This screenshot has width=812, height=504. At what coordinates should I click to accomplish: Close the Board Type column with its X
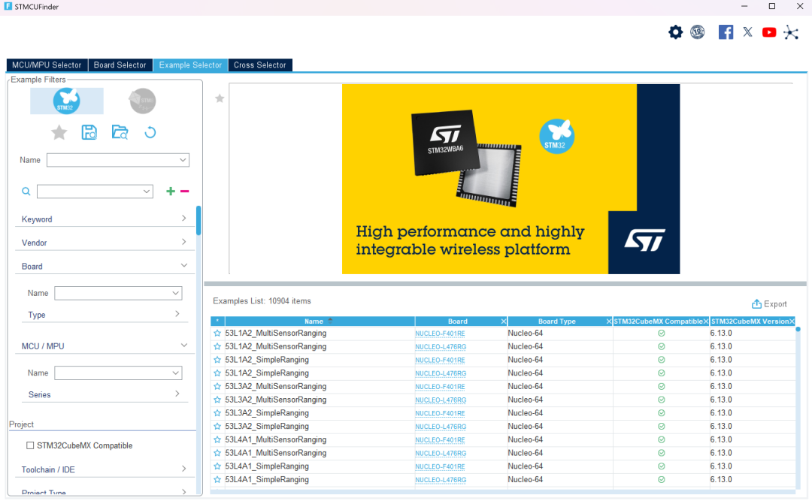point(609,321)
